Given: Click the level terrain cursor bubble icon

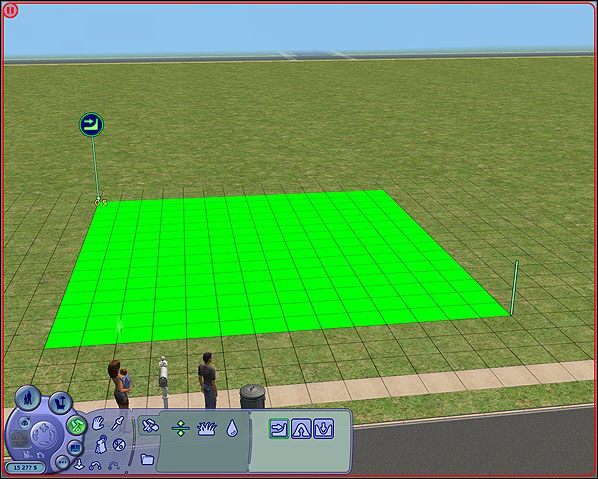Looking at the screenshot, I should [x=91, y=125].
